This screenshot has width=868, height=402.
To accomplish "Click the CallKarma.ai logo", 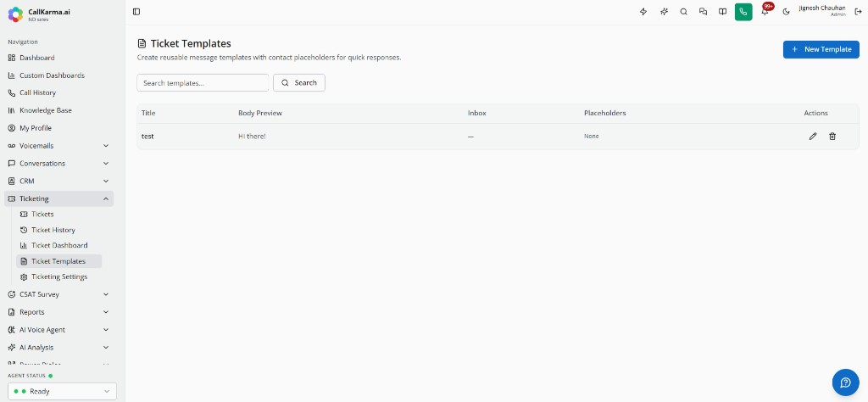I will (x=15, y=14).
